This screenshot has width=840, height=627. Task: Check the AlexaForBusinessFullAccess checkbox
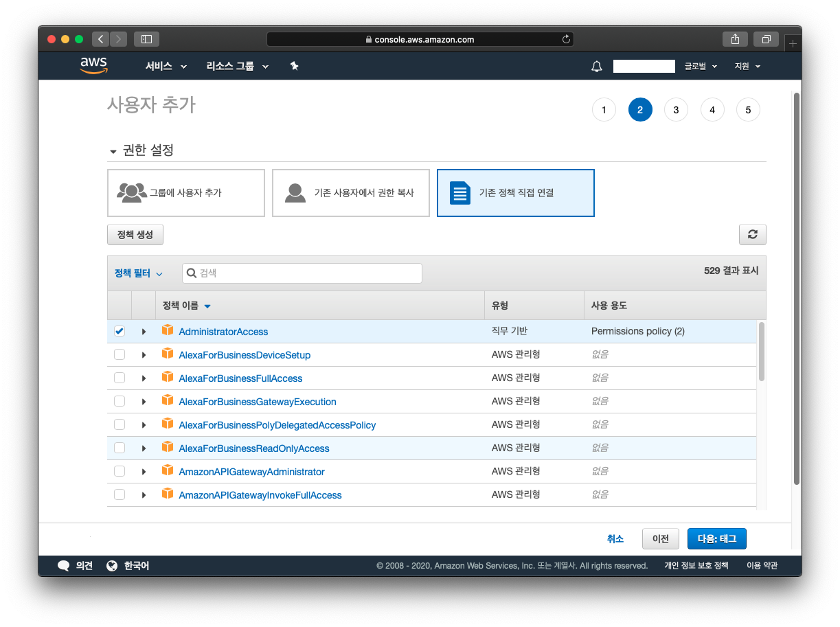[x=120, y=378]
